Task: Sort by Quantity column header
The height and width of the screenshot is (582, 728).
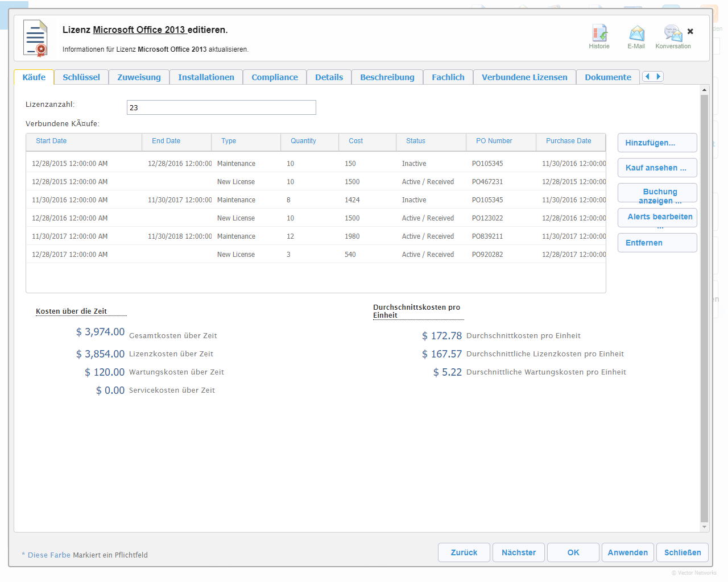Action: coord(310,142)
